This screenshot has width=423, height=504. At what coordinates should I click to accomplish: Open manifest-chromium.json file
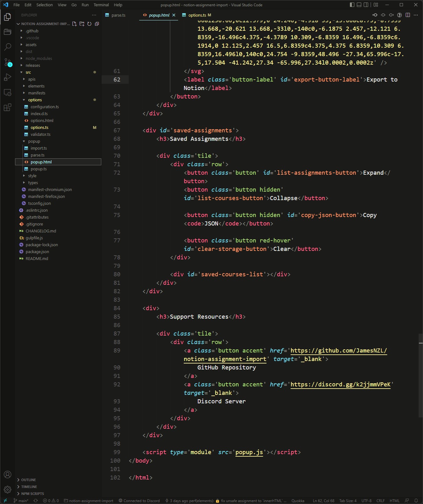click(x=50, y=189)
